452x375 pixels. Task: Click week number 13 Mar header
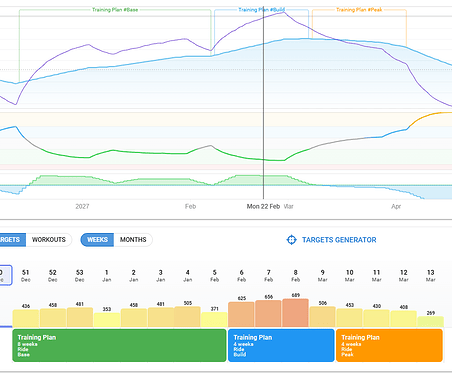(431, 275)
